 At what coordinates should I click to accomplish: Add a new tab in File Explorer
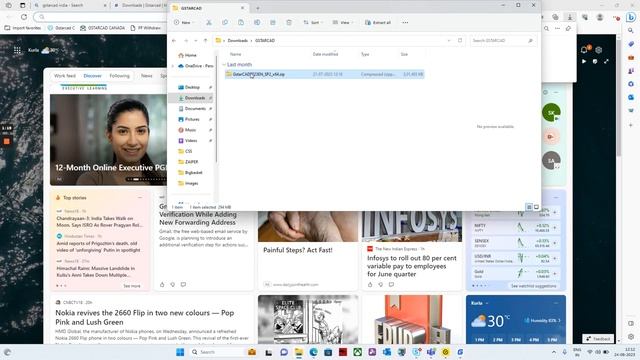point(258,8)
